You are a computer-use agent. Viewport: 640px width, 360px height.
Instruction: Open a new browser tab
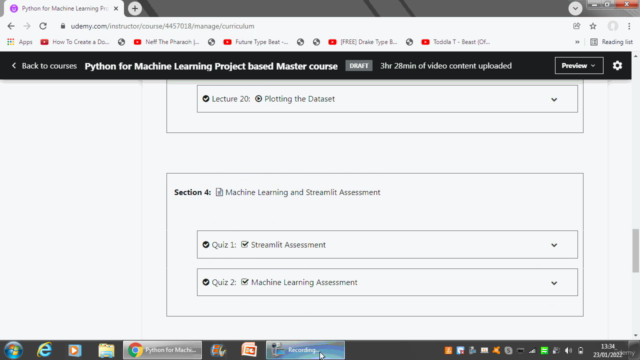135,9
